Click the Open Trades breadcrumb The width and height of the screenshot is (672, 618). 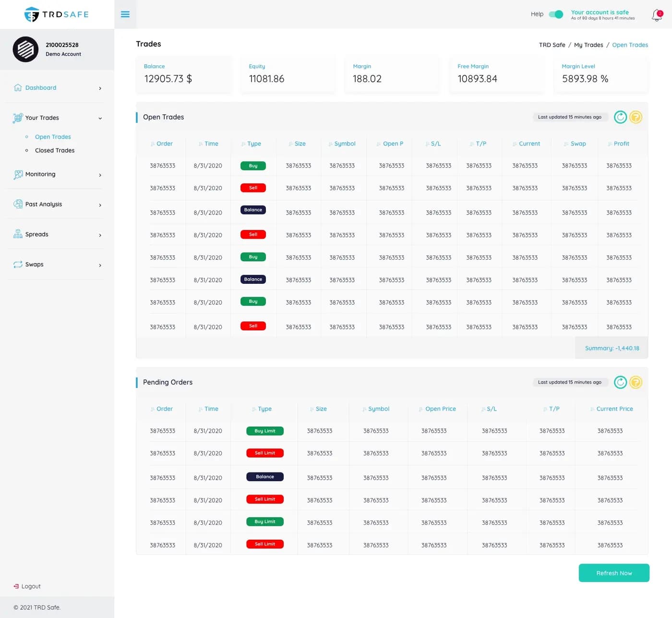[630, 45]
